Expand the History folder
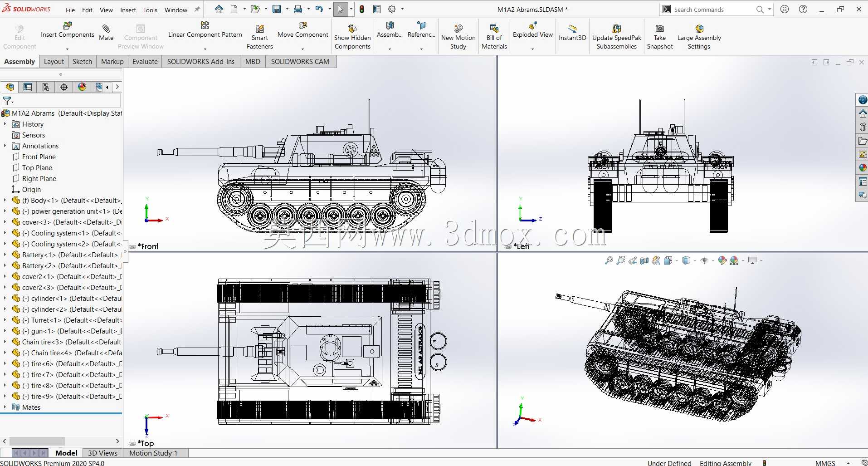The height and width of the screenshot is (466, 868). (5, 124)
